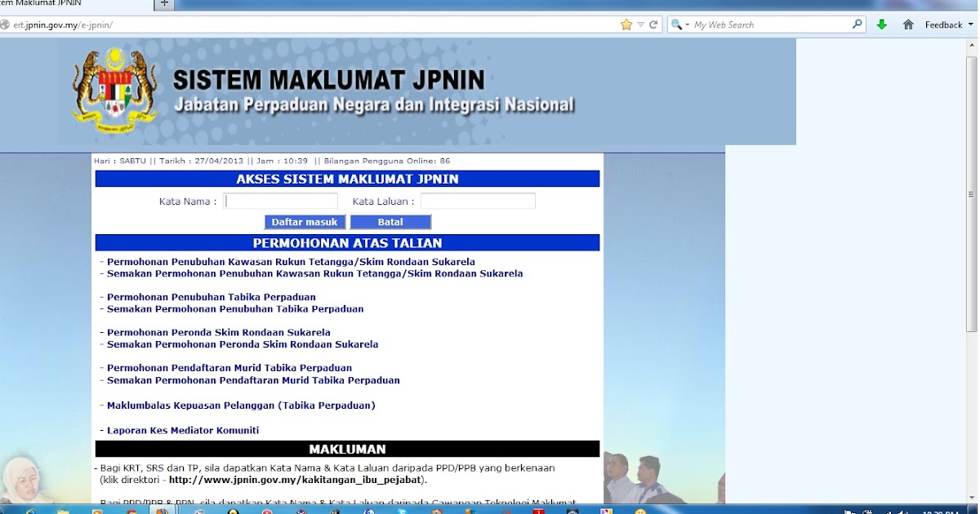Screen dimensions: 980x514
Task: Open Permohonan Peronda Skim Rondaan Sukarela
Action: (x=218, y=333)
